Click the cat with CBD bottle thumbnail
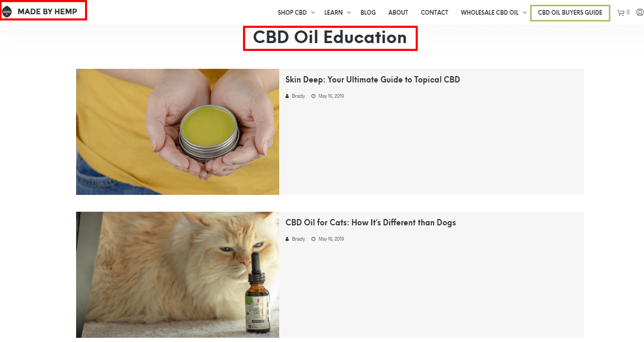 pos(177,275)
